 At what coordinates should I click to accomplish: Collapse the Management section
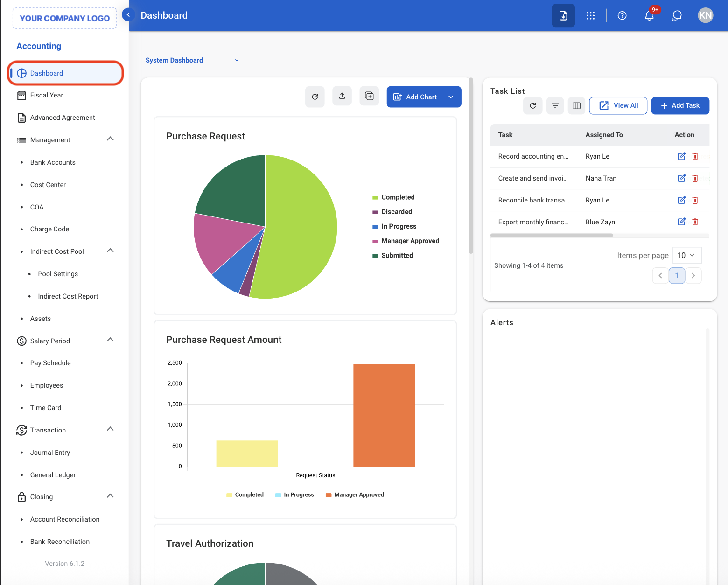[x=111, y=139]
